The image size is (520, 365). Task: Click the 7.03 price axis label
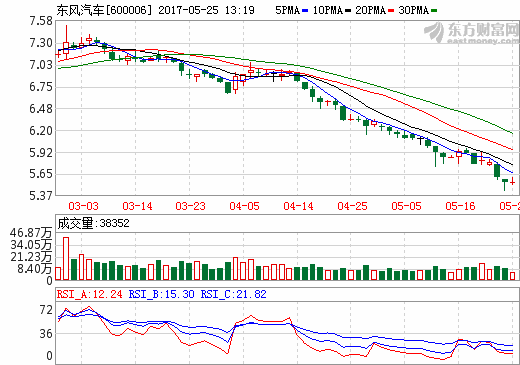pos(41,65)
